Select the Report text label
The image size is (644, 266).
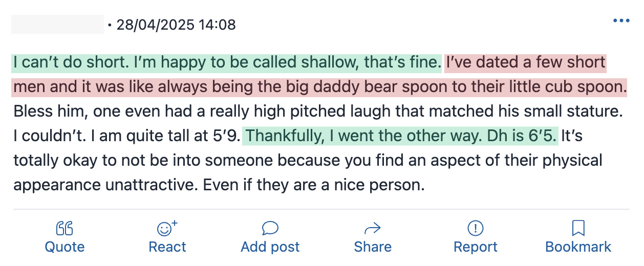[476, 247]
